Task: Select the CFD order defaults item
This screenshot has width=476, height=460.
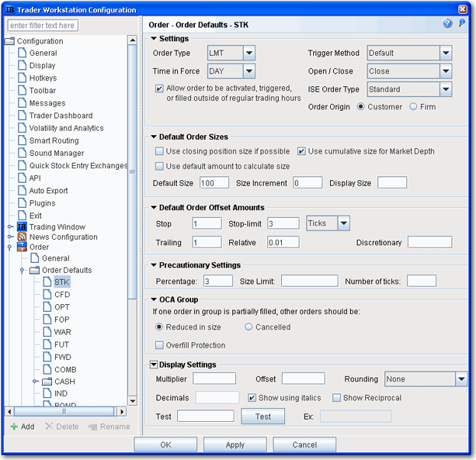Action: pos(62,295)
